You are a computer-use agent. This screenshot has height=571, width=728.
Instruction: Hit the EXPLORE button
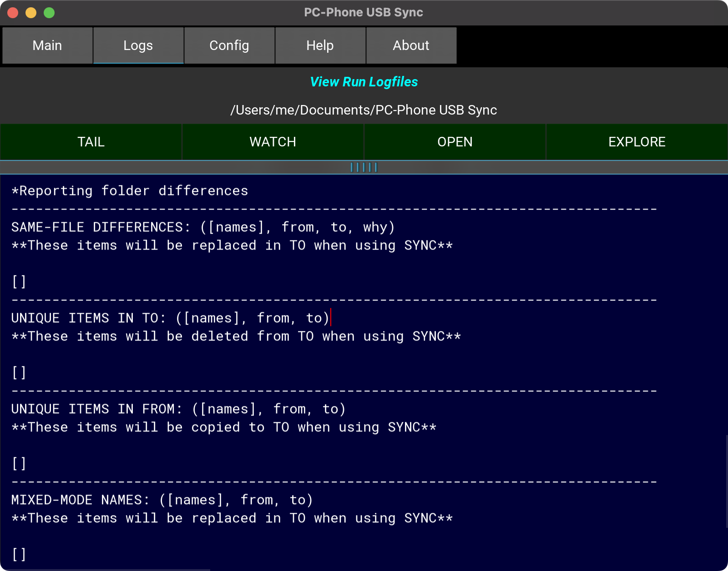pos(637,142)
